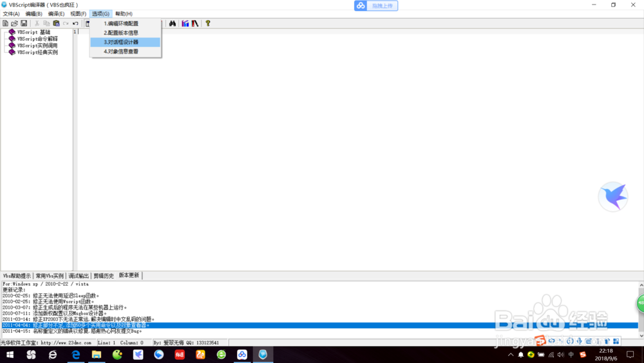Click the blue bird floating widget icon

613,197
